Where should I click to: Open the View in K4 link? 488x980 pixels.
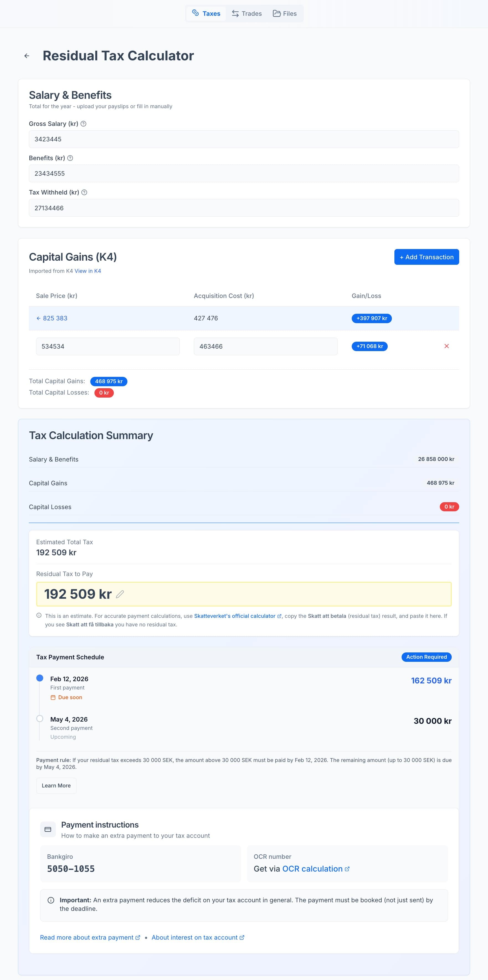click(x=88, y=271)
